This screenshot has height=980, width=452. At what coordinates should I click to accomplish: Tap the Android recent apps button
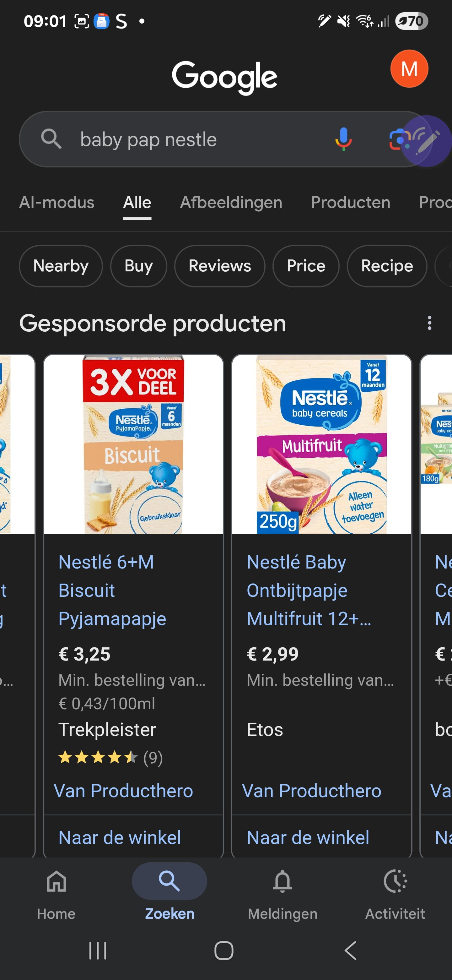pyautogui.click(x=98, y=950)
